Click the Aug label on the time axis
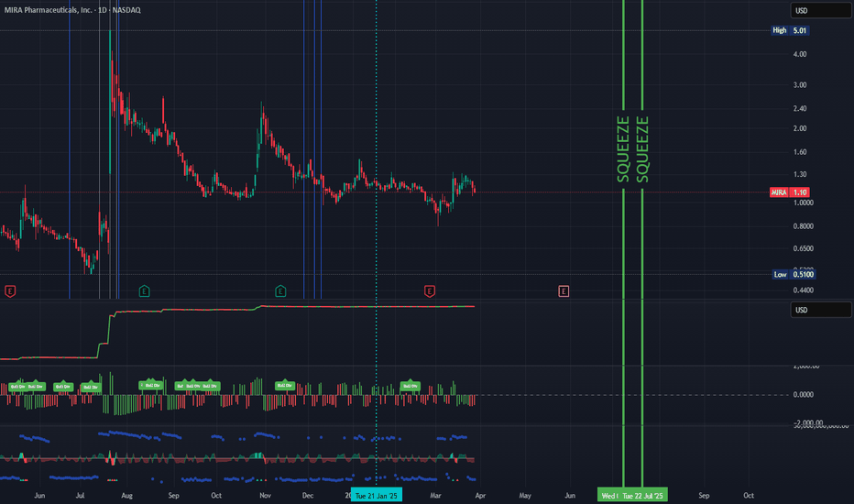This screenshot has height=504, width=854. 126,495
